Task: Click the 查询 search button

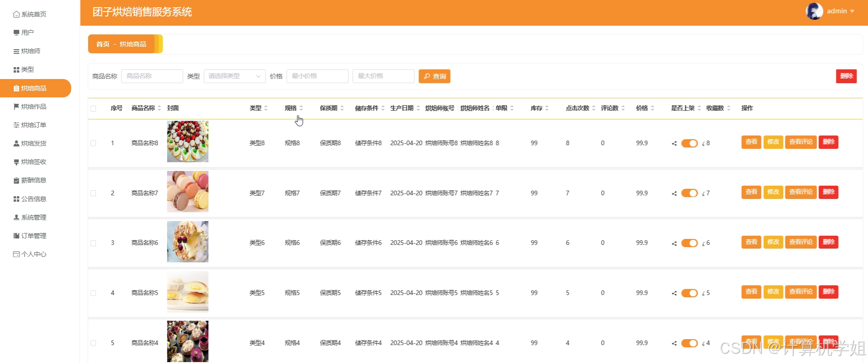Action: pos(434,76)
